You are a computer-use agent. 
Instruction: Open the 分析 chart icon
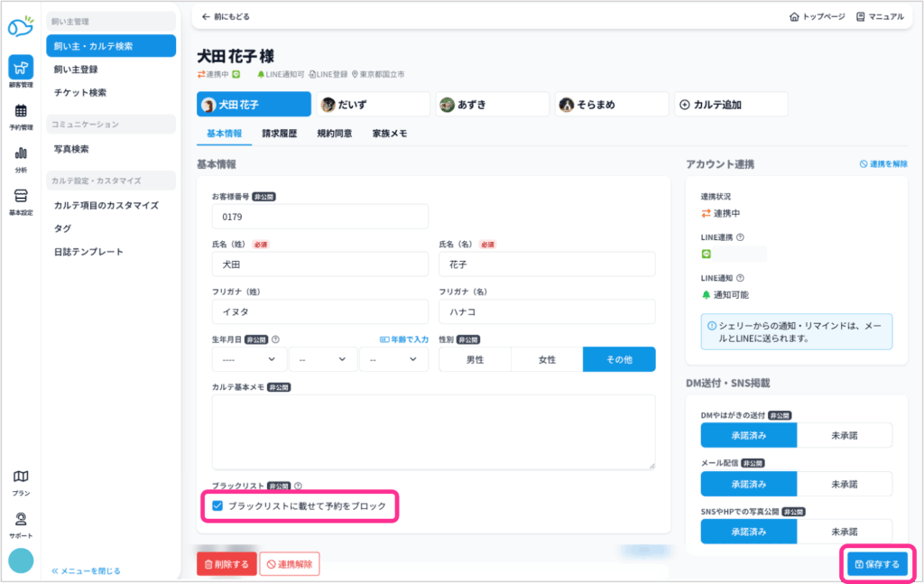(x=21, y=154)
